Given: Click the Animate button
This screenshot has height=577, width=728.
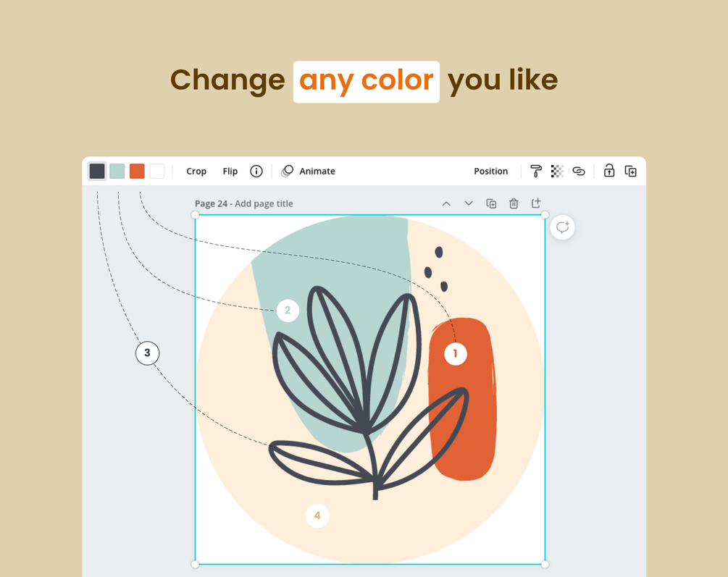Looking at the screenshot, I should coord(309,172).
